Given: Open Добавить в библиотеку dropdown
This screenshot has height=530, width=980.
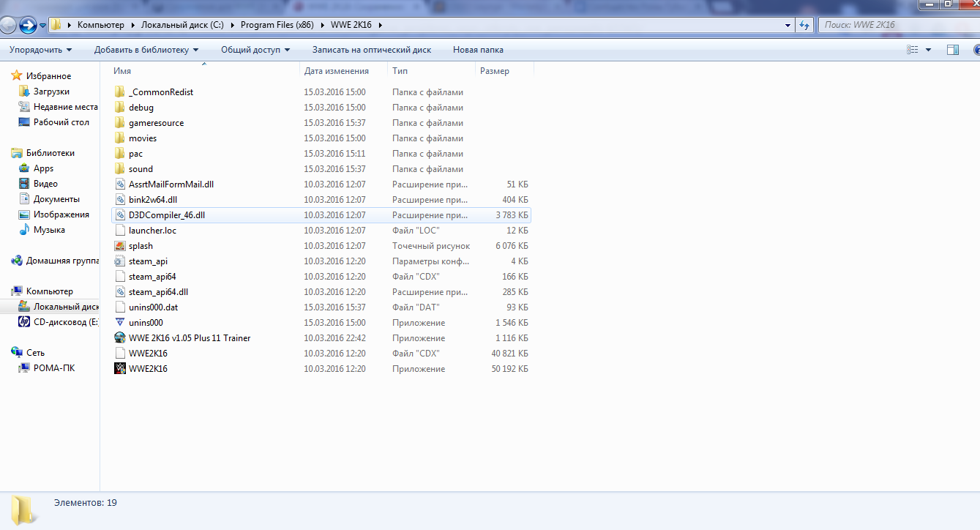Looking at the screenshot, I should 146,50.
